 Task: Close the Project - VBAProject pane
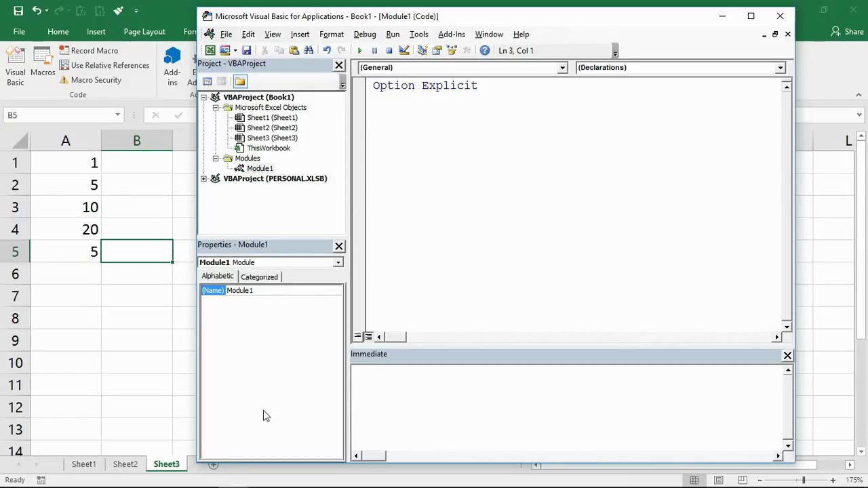click(339, 64)
